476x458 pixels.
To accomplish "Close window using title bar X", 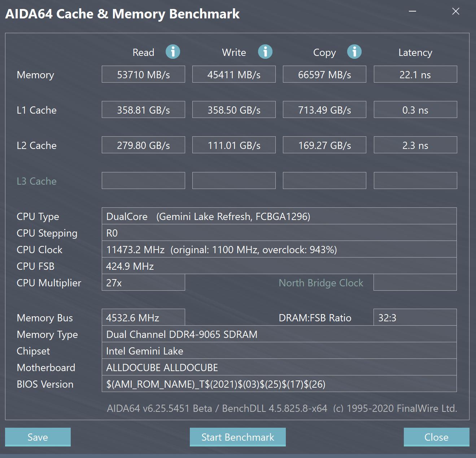I will tap(456, 12).
